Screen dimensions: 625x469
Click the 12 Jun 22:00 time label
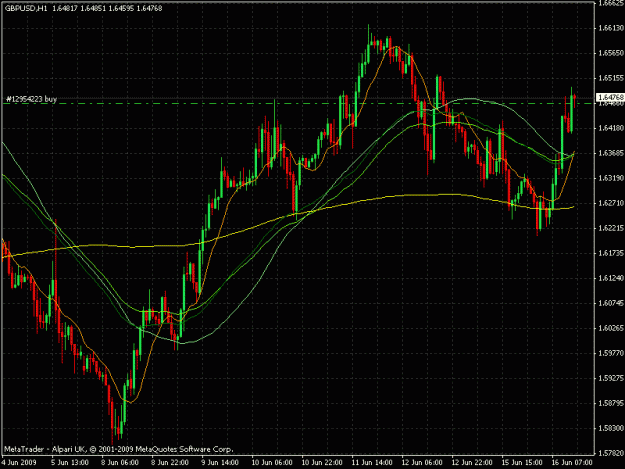pos(472,463)
